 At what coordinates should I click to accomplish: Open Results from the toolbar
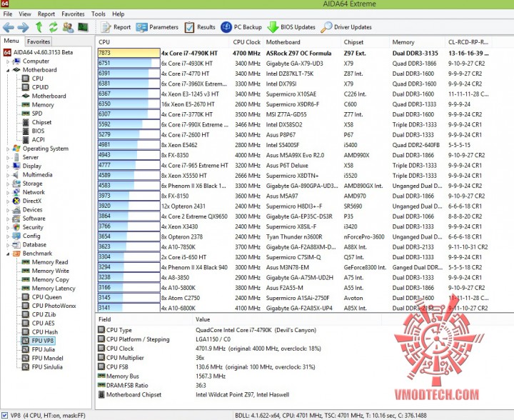[x=200, y=27]
